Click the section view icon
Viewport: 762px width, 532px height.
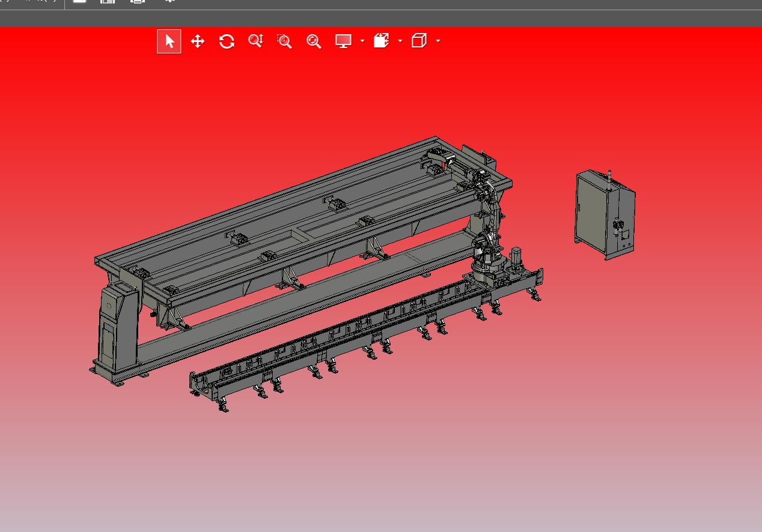(x=382, y=41)
